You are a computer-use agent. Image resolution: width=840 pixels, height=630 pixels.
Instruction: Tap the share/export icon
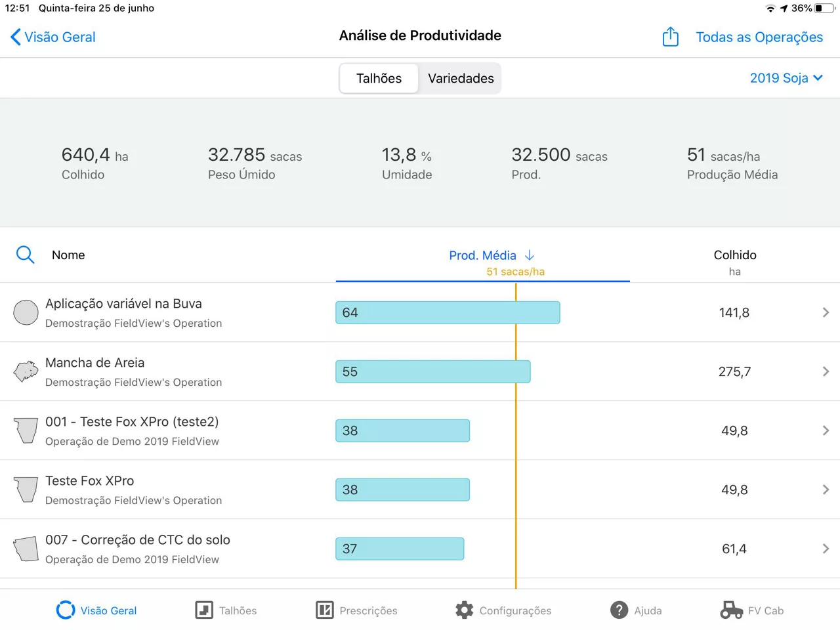670,37
